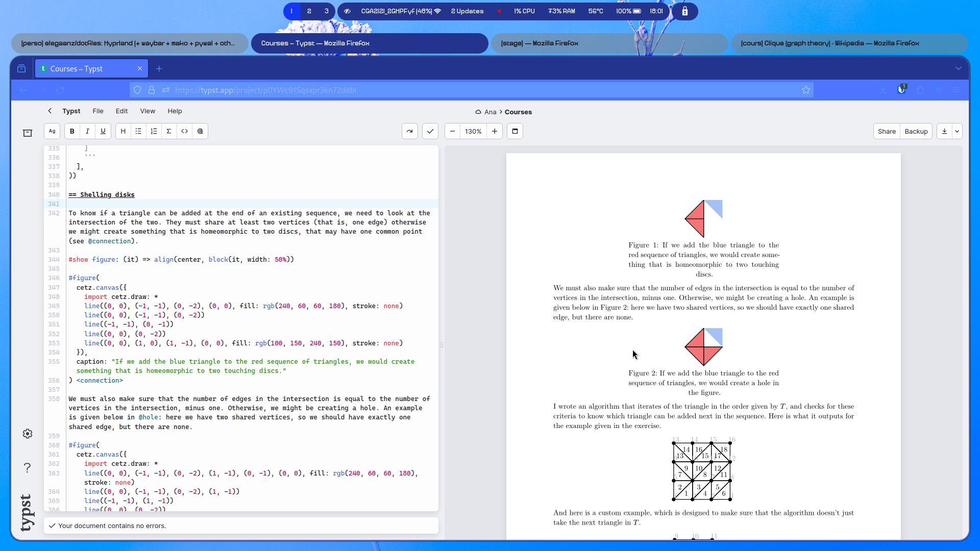Image resolution: width=980 pixels, height=551 pixels.
Task: Expand the export options dropdown arrow
Action: coord(957,131)
